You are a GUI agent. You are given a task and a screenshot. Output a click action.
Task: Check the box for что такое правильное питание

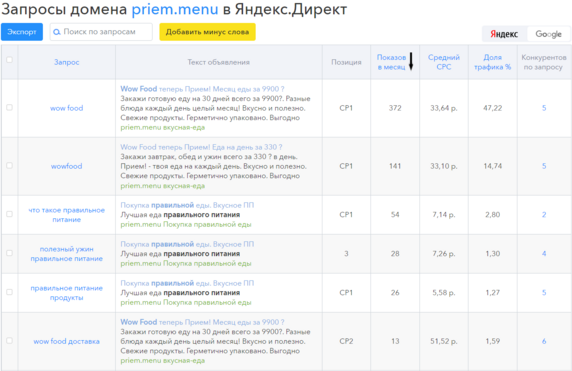[9, 214]
